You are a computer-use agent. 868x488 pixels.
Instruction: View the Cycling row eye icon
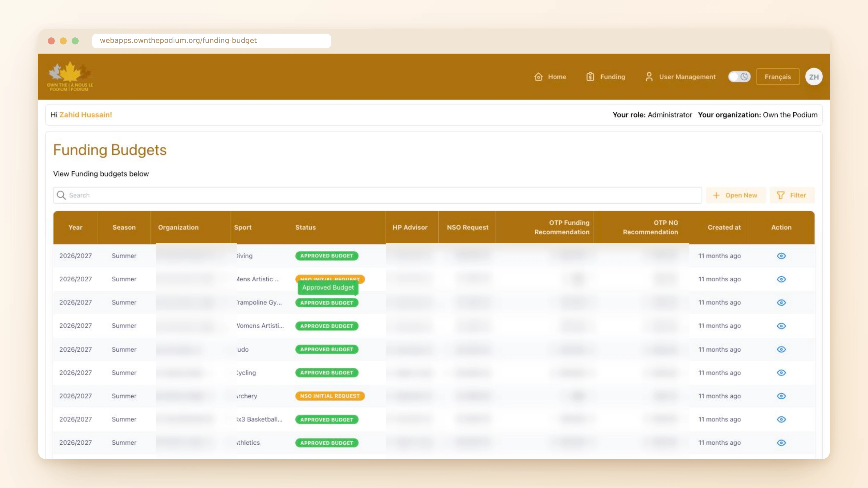point(781,373)
